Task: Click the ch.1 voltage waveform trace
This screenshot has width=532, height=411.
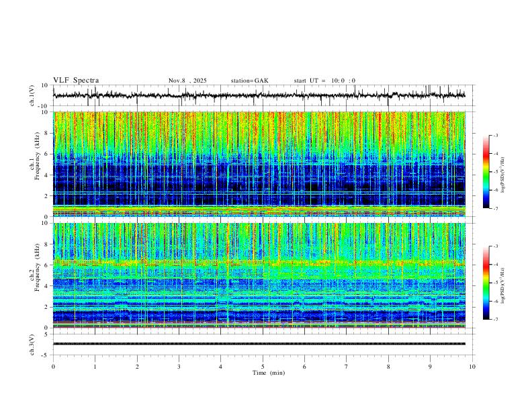Action: (x=259, y=95)
